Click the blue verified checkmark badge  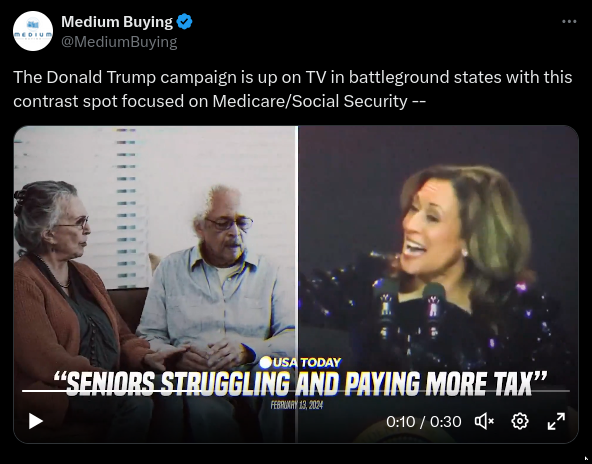185,22
